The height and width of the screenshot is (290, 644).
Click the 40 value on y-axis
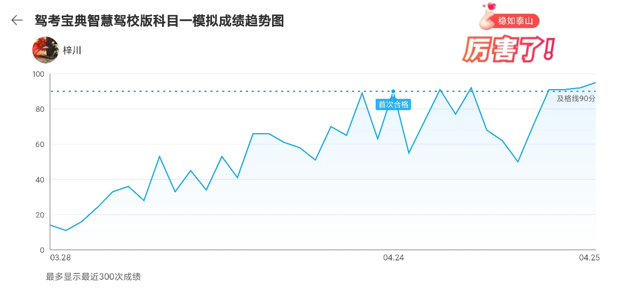click(40, 179)
